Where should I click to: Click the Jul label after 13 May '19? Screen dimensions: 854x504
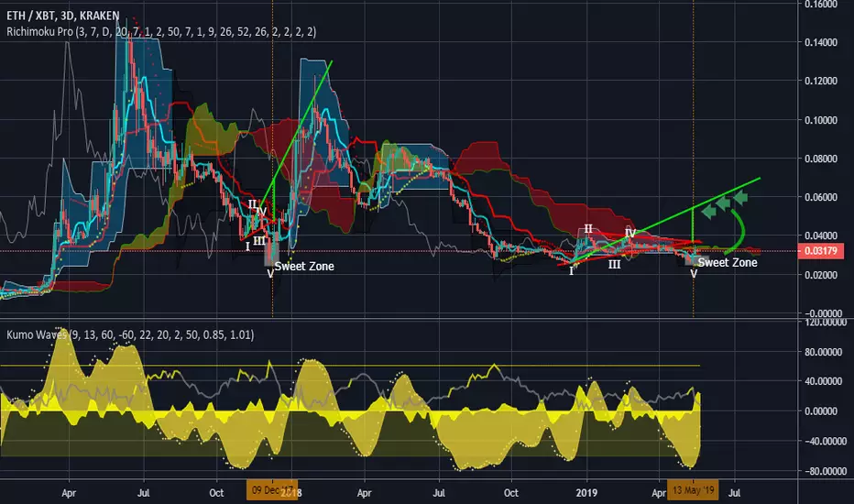click(734, 493)
